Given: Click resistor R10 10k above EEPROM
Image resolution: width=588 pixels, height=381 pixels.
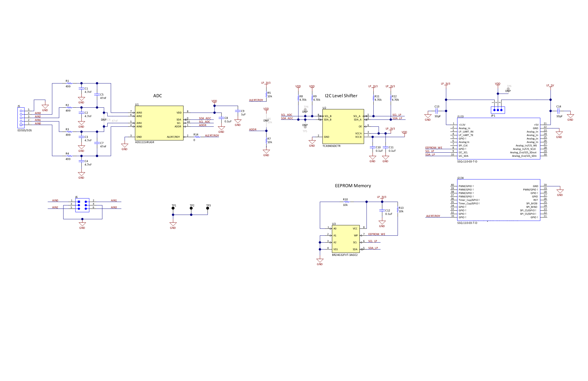Looking at the screenshot, I should (x=346, y=202).
